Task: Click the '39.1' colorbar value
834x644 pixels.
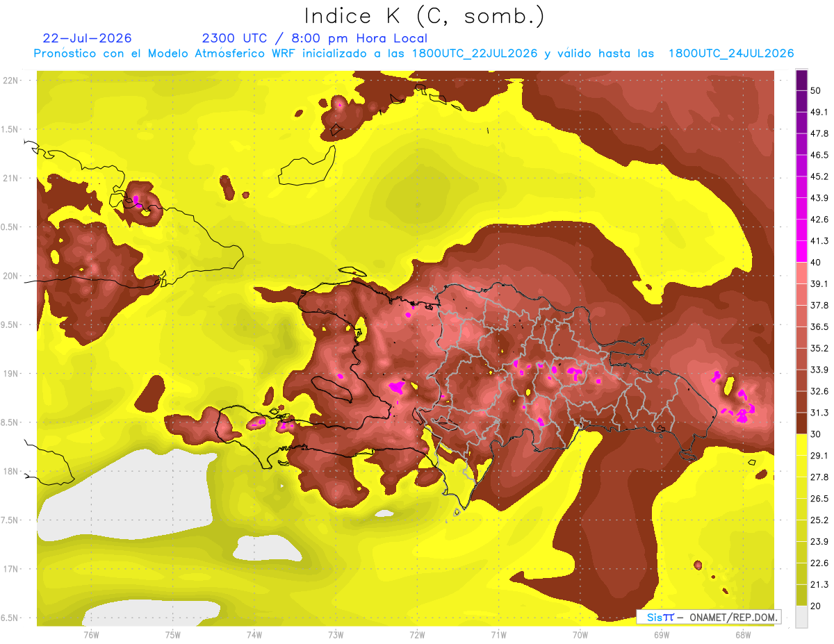Action: 819,283
